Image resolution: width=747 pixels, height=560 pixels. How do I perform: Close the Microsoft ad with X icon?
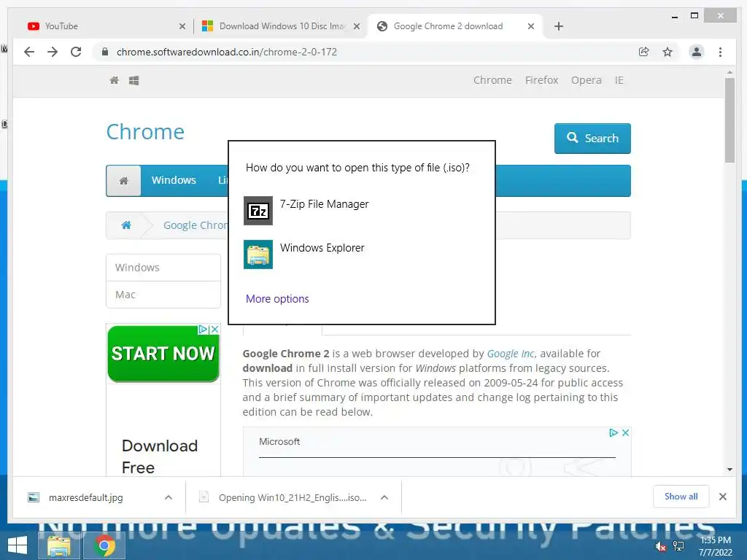click(x=625, y=432)
